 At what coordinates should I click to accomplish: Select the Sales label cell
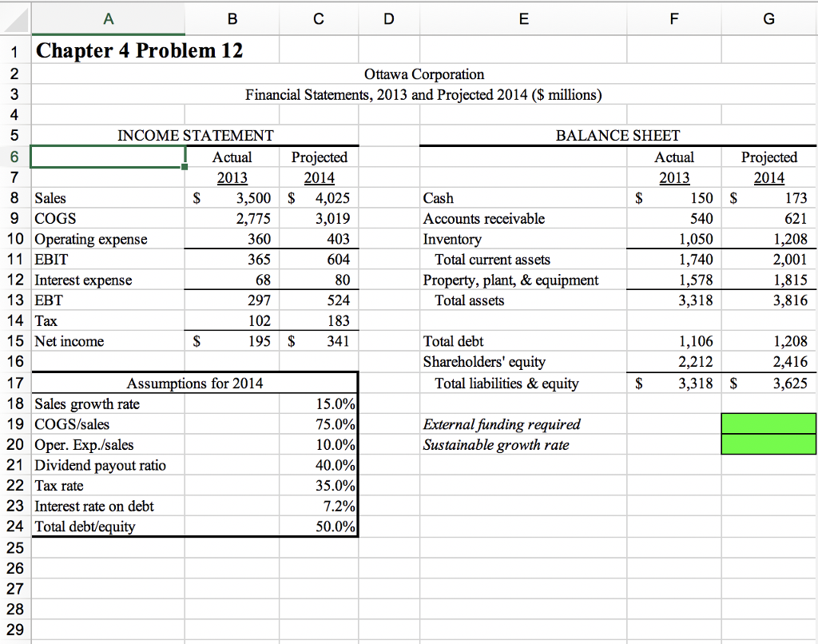108,198
